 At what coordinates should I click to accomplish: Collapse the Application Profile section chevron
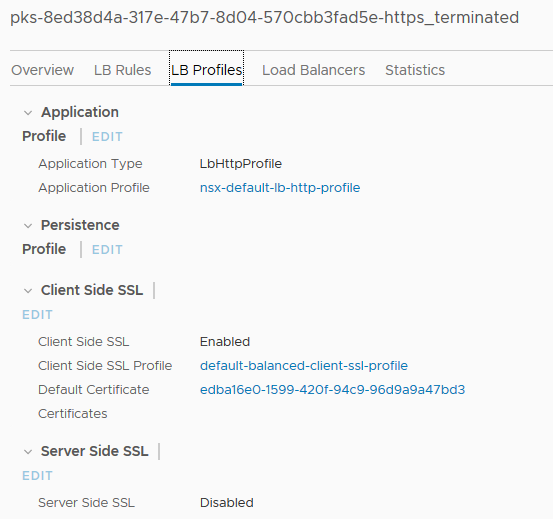[x=28, y=113]
